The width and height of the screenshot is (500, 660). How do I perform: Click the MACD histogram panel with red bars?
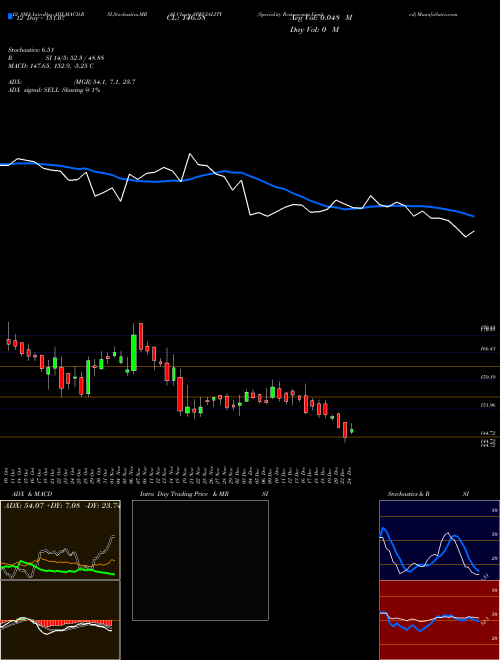[x=60, y=620]
